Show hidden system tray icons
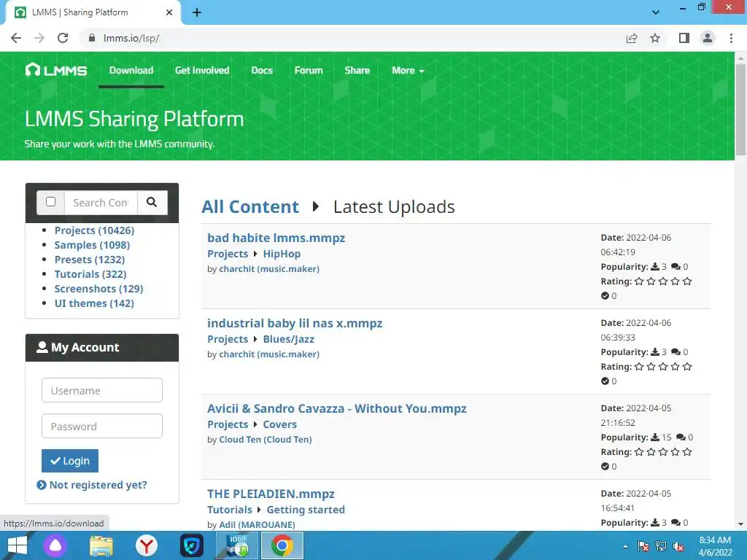The width and height of the screenshot is (747, 560). pos(625,546)
